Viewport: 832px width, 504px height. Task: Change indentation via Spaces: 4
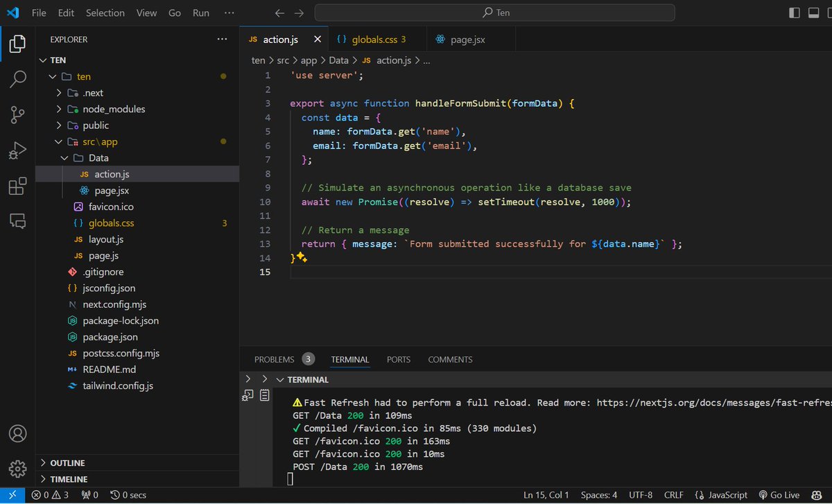pos(598,495)
